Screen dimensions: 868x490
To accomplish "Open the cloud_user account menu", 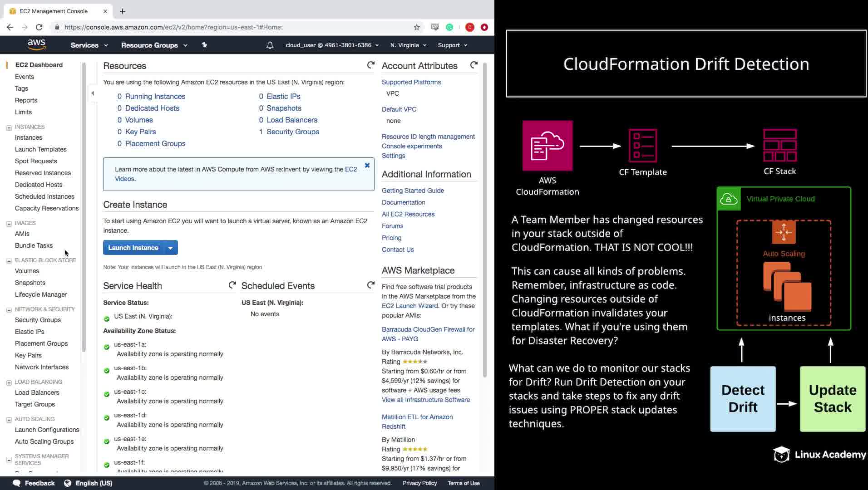I will pos(332,45).
